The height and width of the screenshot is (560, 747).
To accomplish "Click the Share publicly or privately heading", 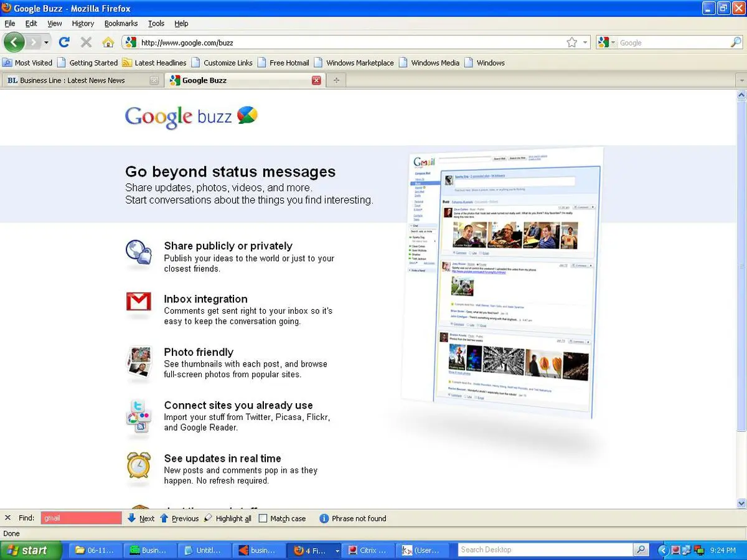I will [x=228, y=246].
